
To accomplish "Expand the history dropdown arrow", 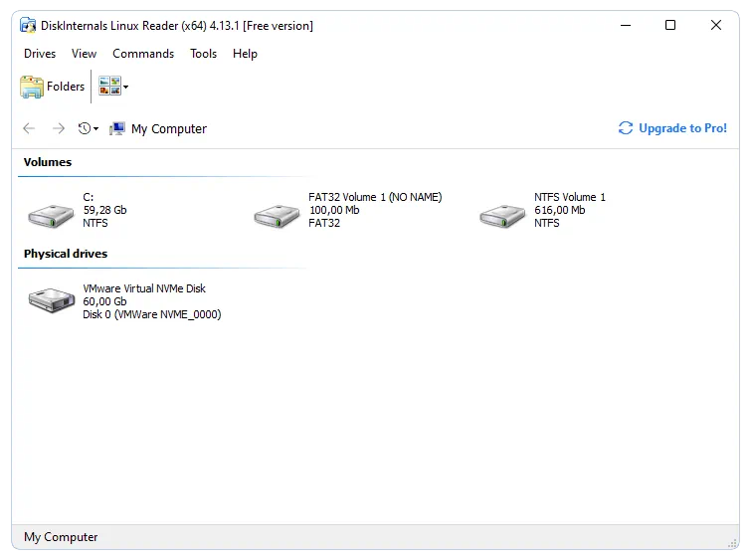I will 95,128.
